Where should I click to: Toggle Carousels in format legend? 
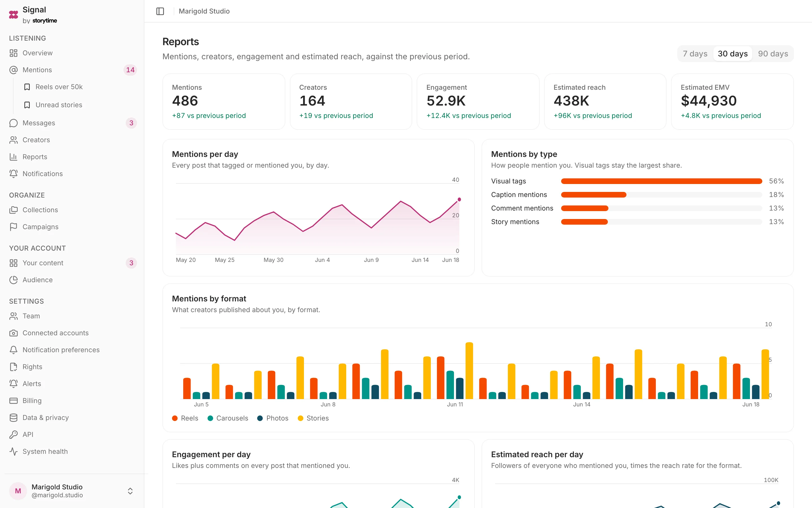coord(228,418)
